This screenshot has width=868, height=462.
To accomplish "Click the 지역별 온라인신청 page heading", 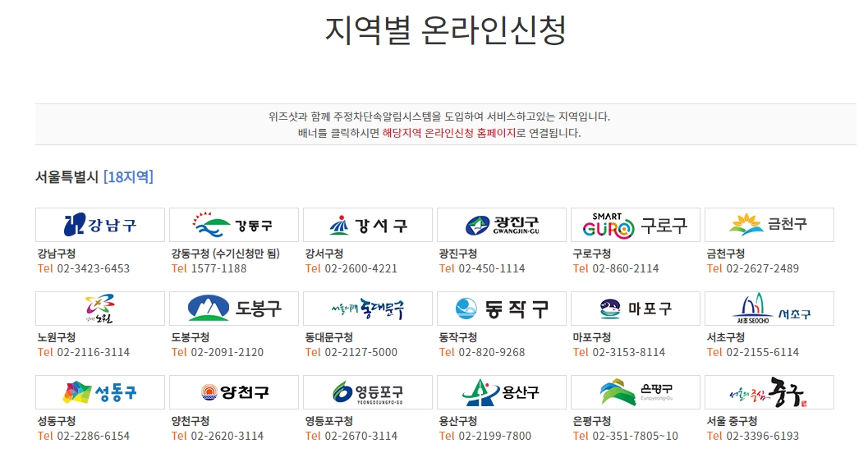I will 446,30.
